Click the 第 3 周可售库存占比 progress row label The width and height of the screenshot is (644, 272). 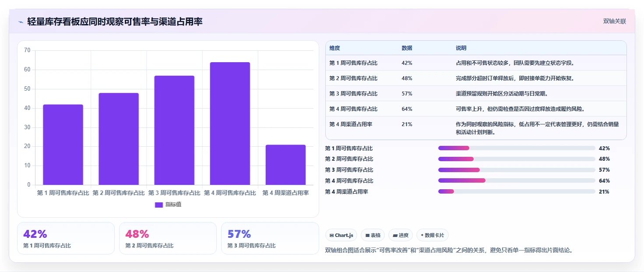[349, 170]
